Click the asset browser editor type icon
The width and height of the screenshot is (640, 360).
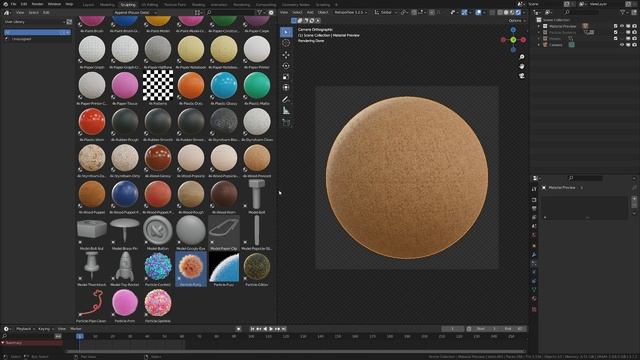point(7,13)
